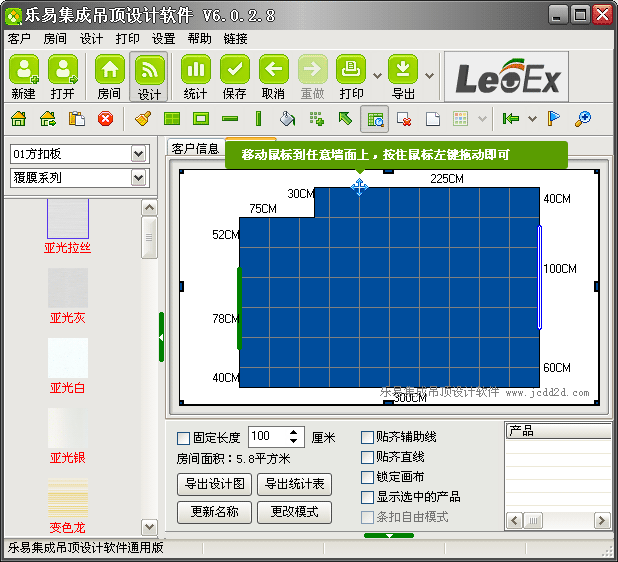Enable the 固定长度 checkbox
The height and width of the screenshot is (562, 618).
[x=183, y=438]
